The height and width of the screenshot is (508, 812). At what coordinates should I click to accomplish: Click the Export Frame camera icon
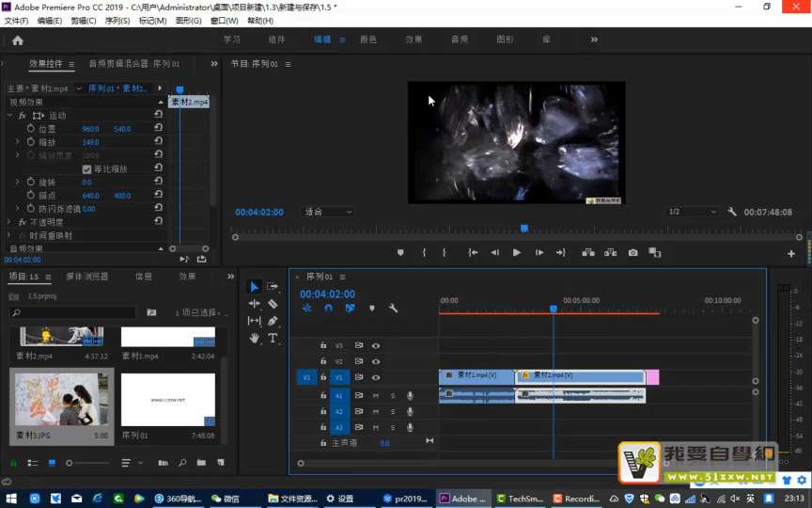pos(632,252)
